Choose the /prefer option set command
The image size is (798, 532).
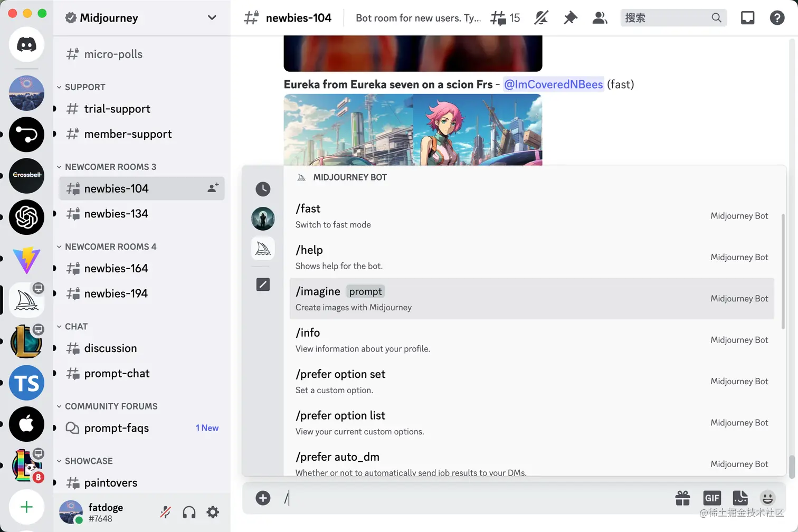pyautogui.click(x=532, y=381)
